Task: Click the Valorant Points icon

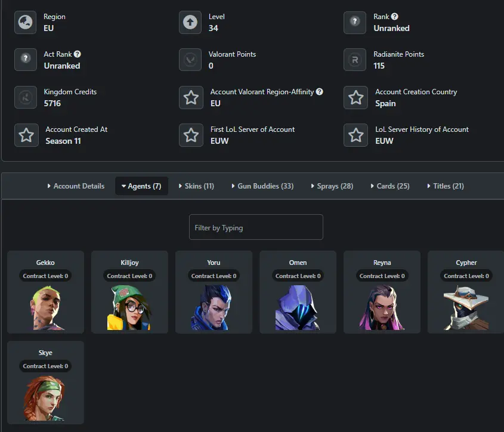Action: pos(190,60)
